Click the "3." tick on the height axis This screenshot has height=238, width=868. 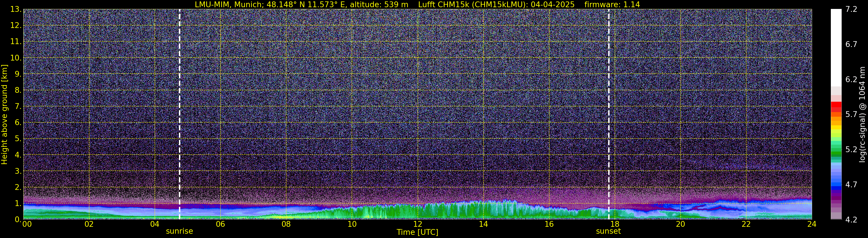(x=18, y=171)
